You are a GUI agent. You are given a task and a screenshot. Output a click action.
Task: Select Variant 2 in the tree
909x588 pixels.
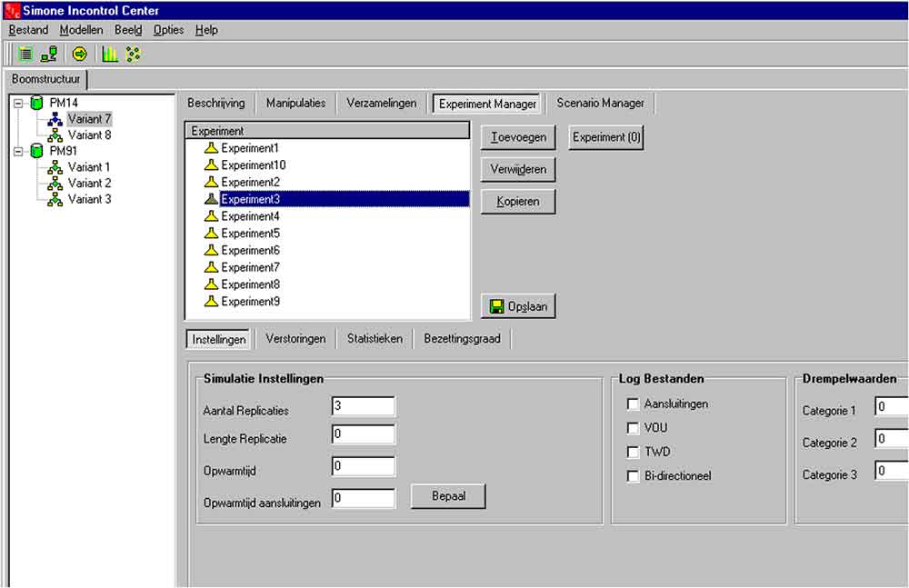[x=89, y=184]
